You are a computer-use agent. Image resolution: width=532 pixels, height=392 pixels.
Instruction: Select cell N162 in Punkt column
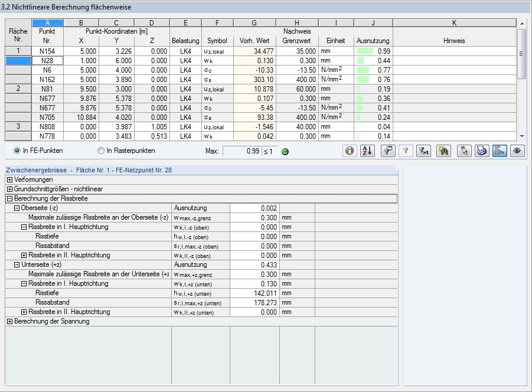(x=47, y=80)
